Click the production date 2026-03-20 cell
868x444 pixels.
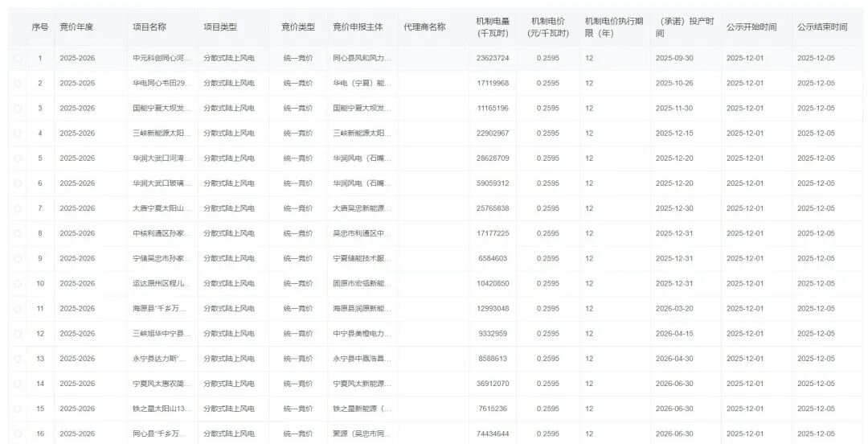(674, 309)
